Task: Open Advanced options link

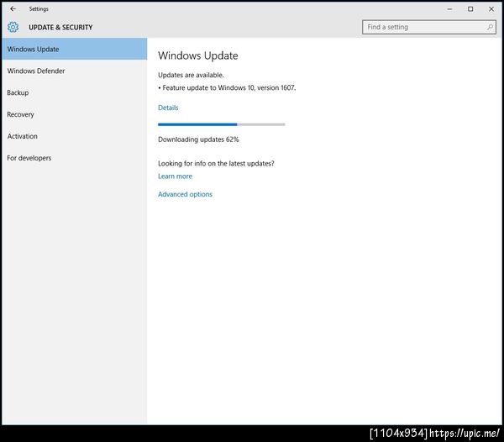Action: (x=185, y=194)
